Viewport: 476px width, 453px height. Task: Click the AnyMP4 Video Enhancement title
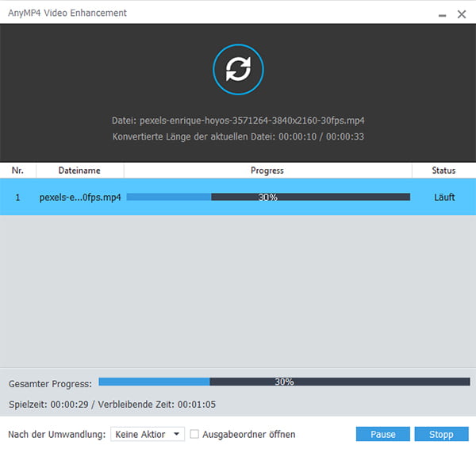[67, 13]
